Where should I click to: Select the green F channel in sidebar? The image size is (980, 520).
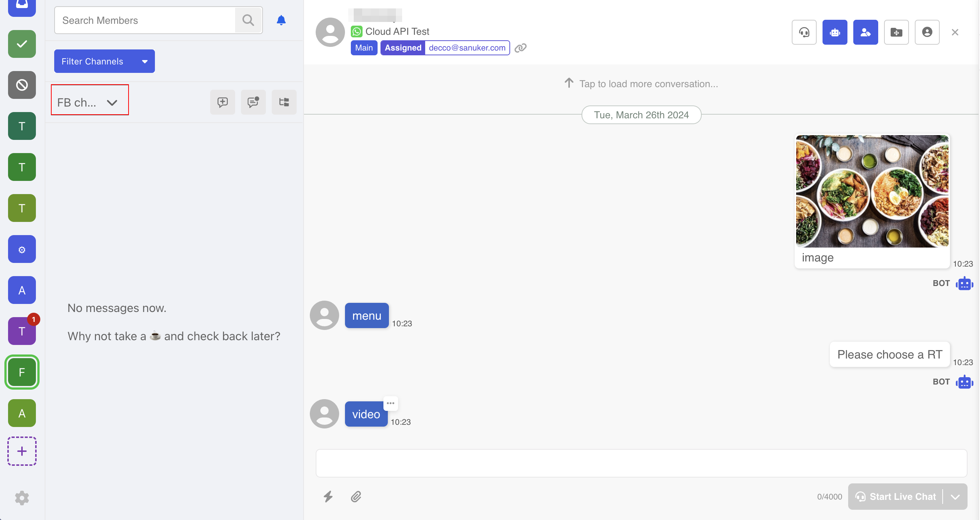click(x=22, y=372)
